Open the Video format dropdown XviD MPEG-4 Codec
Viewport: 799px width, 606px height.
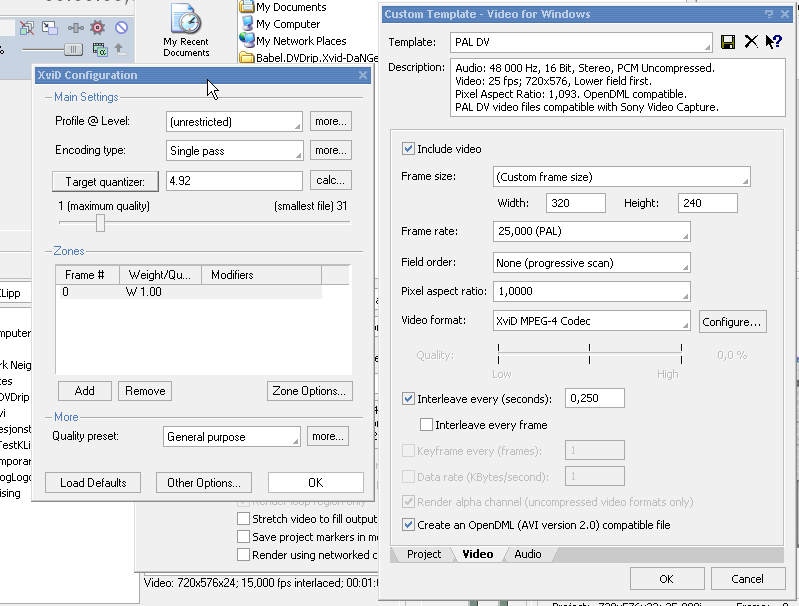[x=592, y=321]
